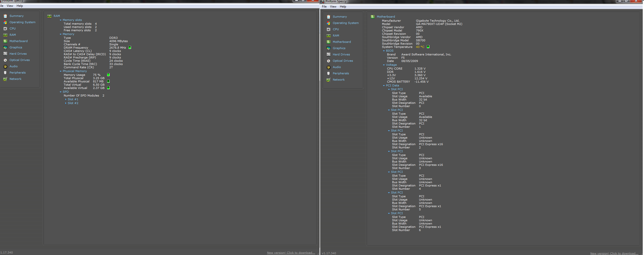Click new version download link in left window
The image size is (644, 255).
(291, 253)
